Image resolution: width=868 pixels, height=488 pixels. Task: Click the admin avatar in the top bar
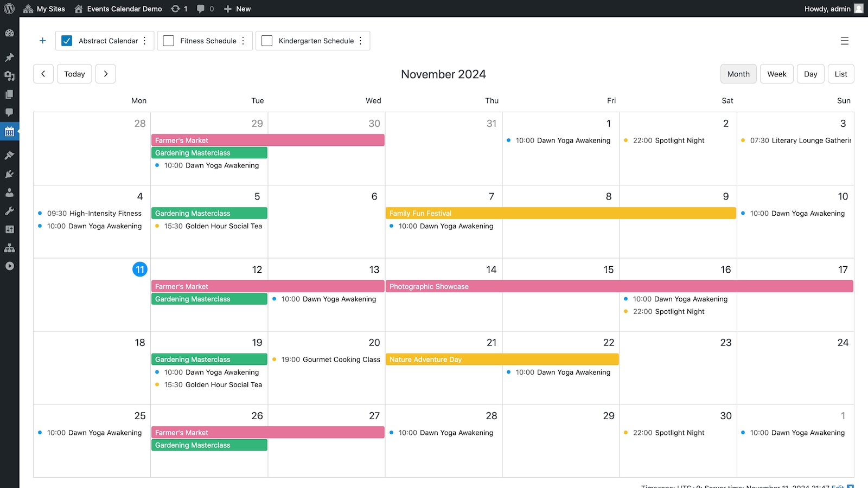click(859, 9)
